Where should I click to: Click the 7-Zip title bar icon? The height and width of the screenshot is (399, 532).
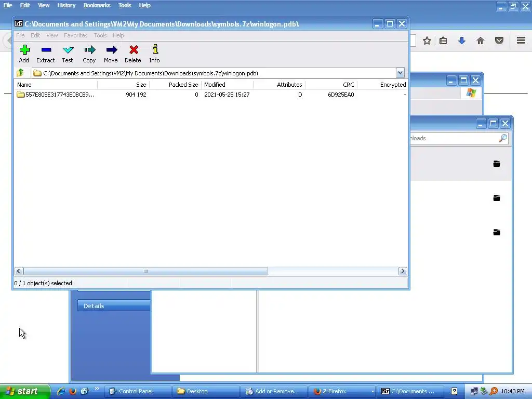tap(19, 23)
